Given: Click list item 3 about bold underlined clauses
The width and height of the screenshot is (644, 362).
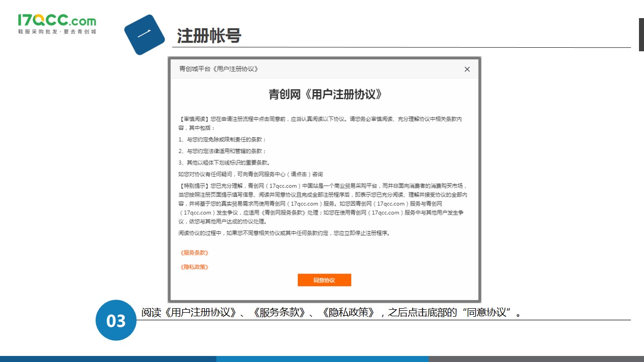Looking at the screenshot, I should [x=224, y=162].
